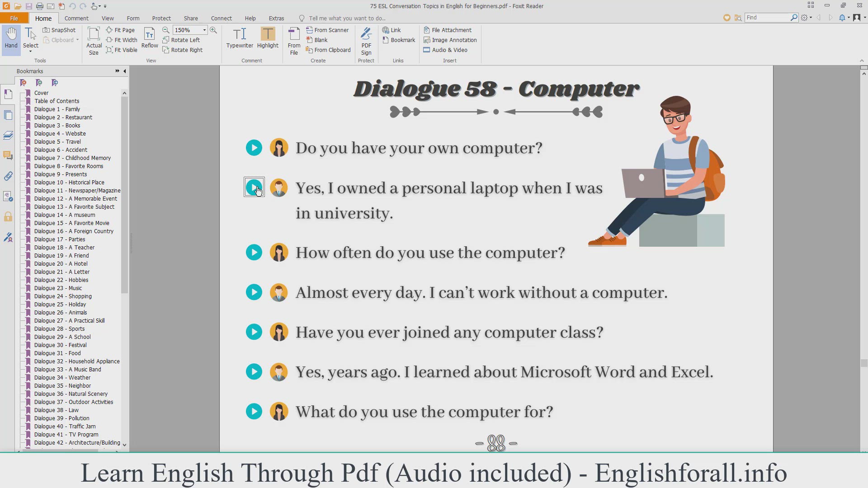Open Dialogue 10 - Historical Place bookmark

tap(69, 183)
